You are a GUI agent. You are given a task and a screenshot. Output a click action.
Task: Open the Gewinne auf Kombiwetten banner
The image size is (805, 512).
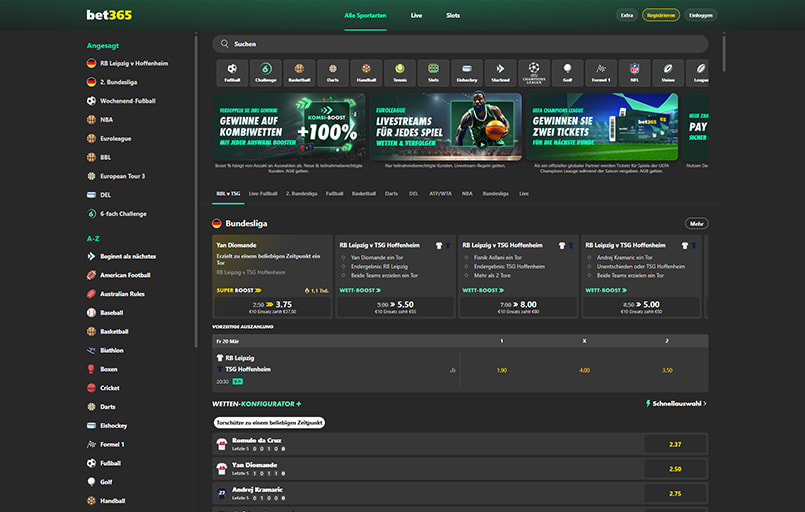tap(289, 127)
